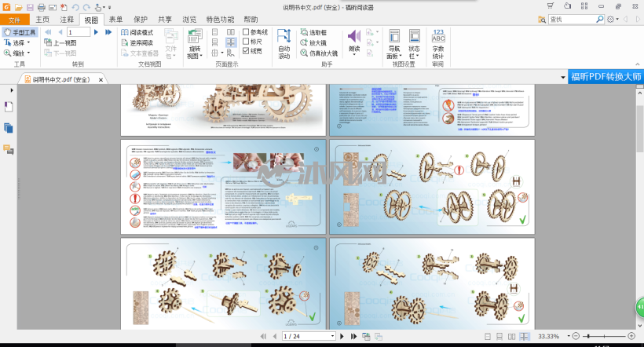Image resolution: width=644 pixels, height=347 pixels.
Task: Click folder search icon beside search box
Action: (x=542, y=20)
